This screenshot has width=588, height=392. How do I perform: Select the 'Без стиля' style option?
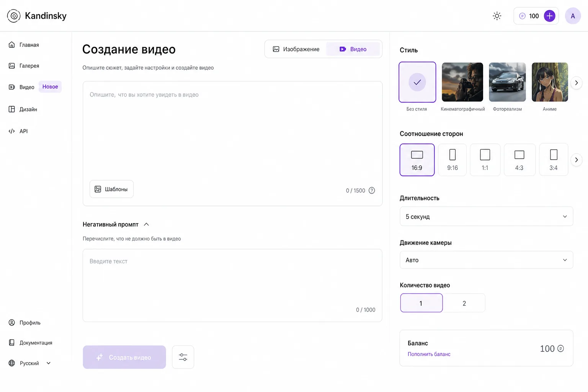(417, 82)
